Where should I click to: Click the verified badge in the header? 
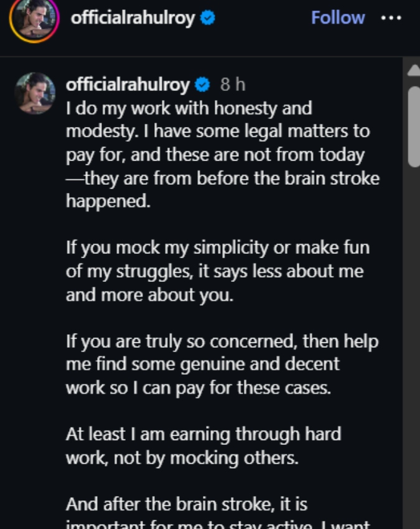pyautogui.click(x=208, y=18)
